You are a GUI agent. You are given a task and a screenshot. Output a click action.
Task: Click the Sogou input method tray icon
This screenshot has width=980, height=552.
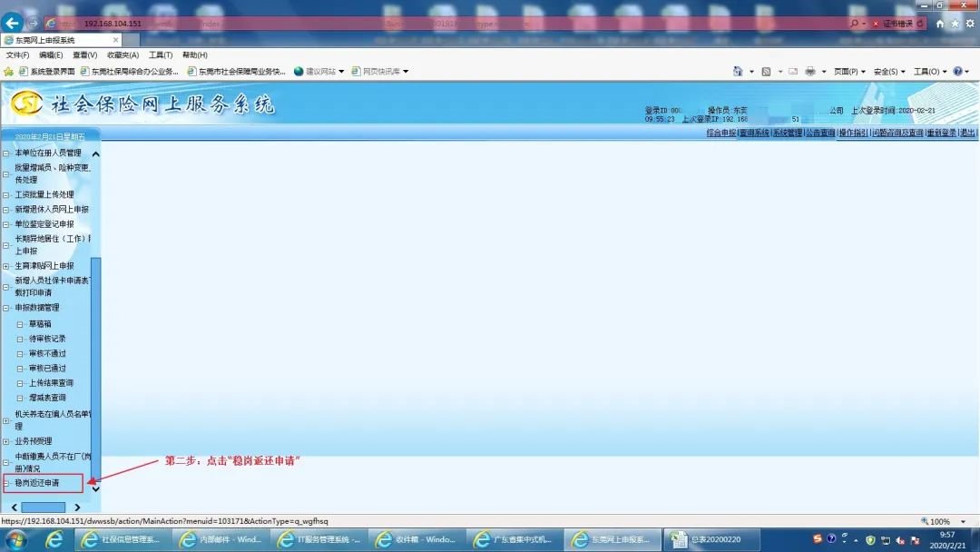point(817,539)
